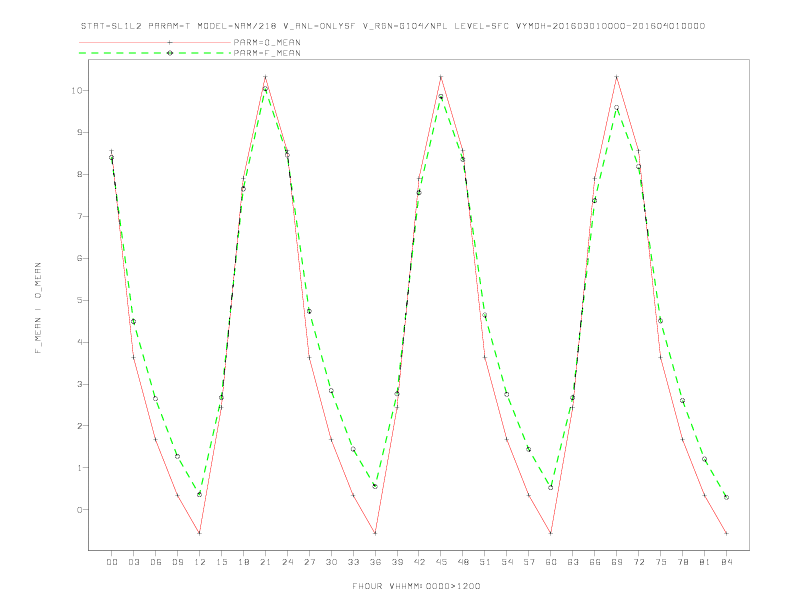Click x-axis tick label 09
The image size is (792, 612).
177,562
